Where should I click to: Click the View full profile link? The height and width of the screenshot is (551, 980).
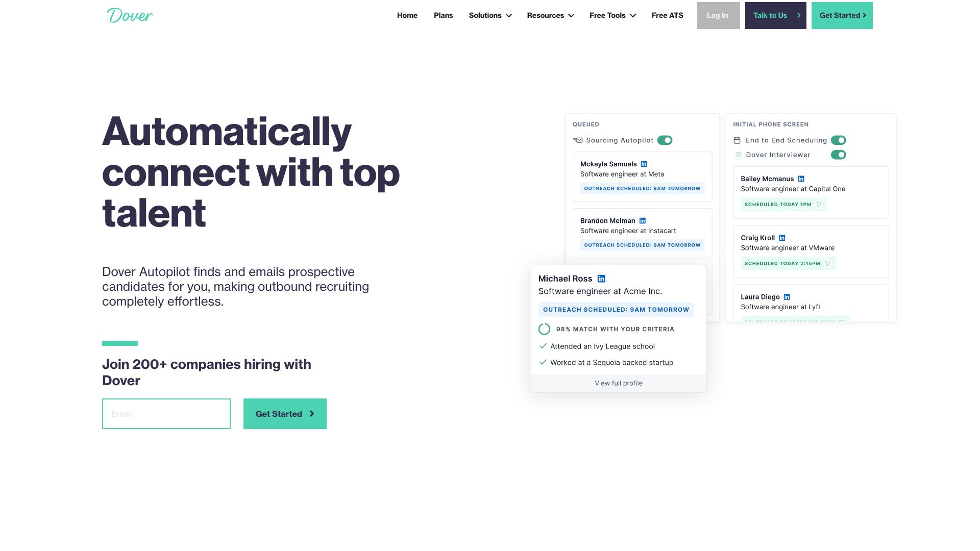[x=619, y=383]
